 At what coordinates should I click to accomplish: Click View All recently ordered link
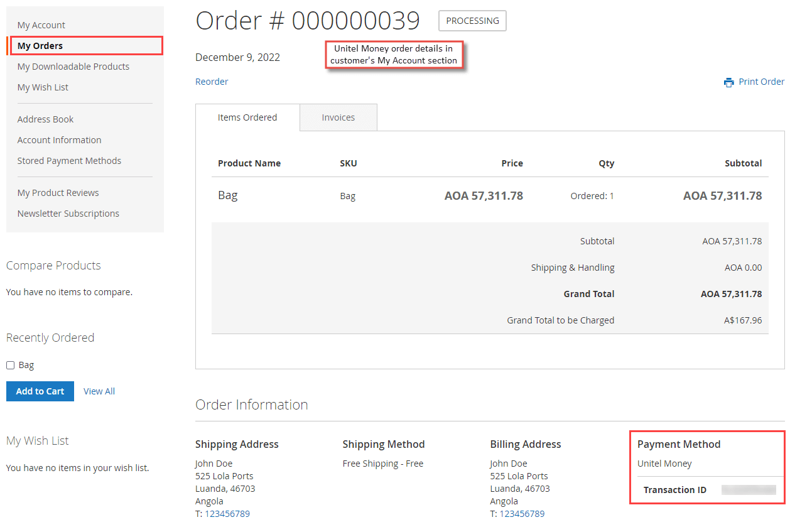click(99, 391)
